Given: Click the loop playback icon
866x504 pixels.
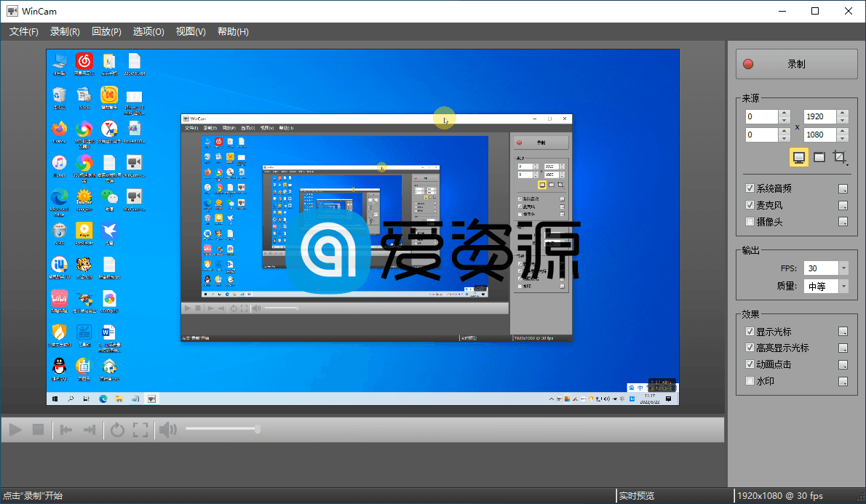Looking at the screenshot, I should [117, 429].
